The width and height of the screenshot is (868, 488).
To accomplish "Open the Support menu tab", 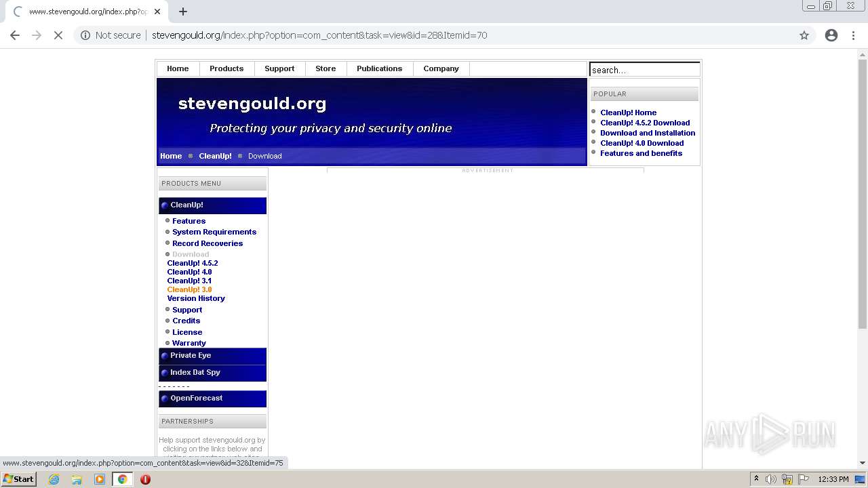I will (x=279, y=68).
